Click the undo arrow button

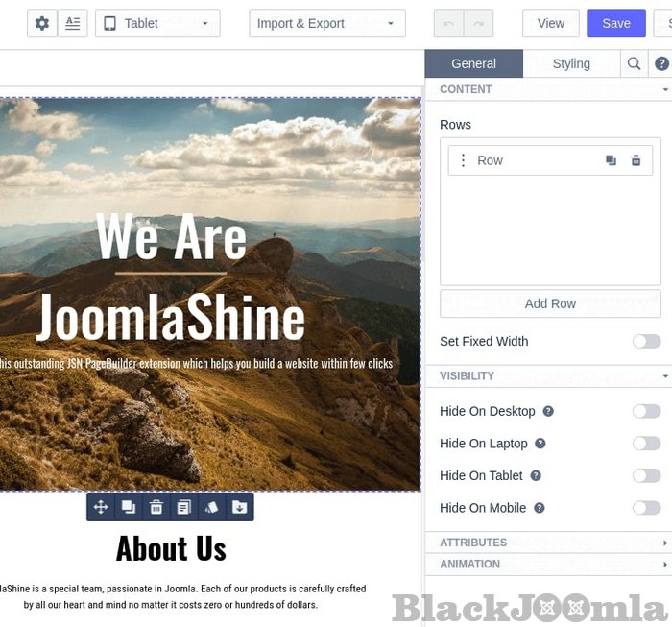[x=449, y=23]
